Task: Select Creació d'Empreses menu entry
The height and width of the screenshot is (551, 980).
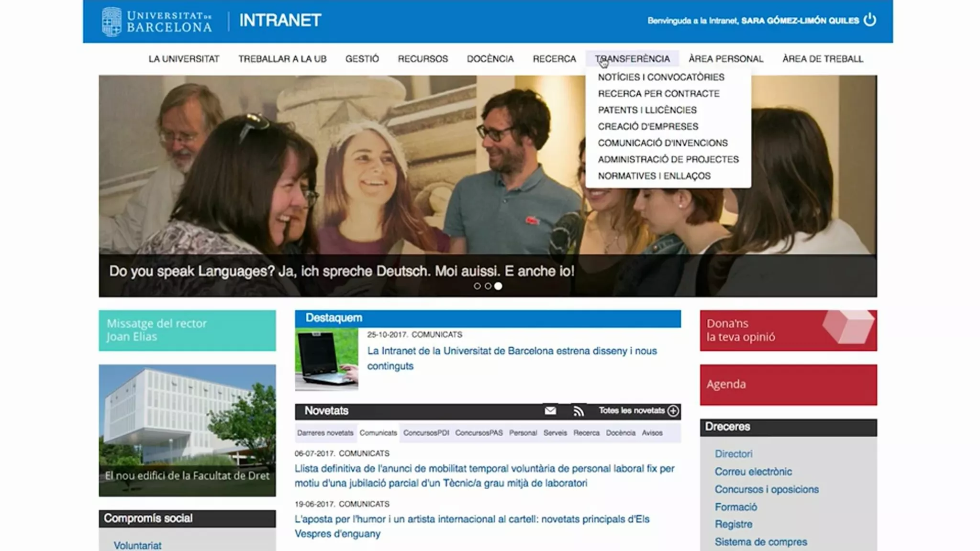Action: pyautogui.click(x=647, y=126)
